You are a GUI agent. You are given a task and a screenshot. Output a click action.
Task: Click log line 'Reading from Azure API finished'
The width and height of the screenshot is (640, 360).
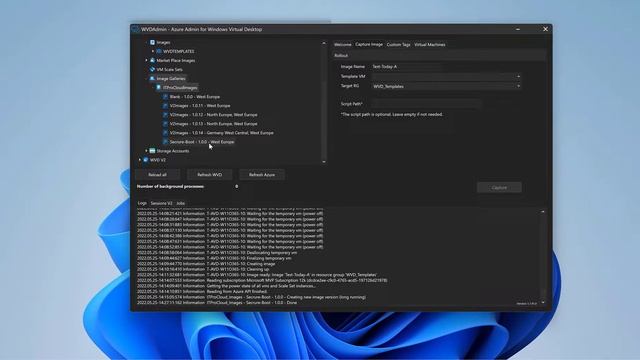(x=202, y=291)
